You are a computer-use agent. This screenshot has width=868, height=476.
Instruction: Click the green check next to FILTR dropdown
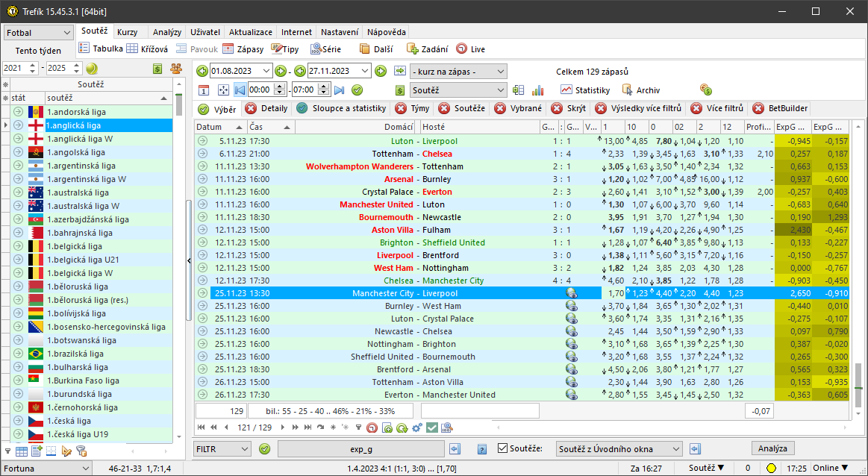[265, 449]
